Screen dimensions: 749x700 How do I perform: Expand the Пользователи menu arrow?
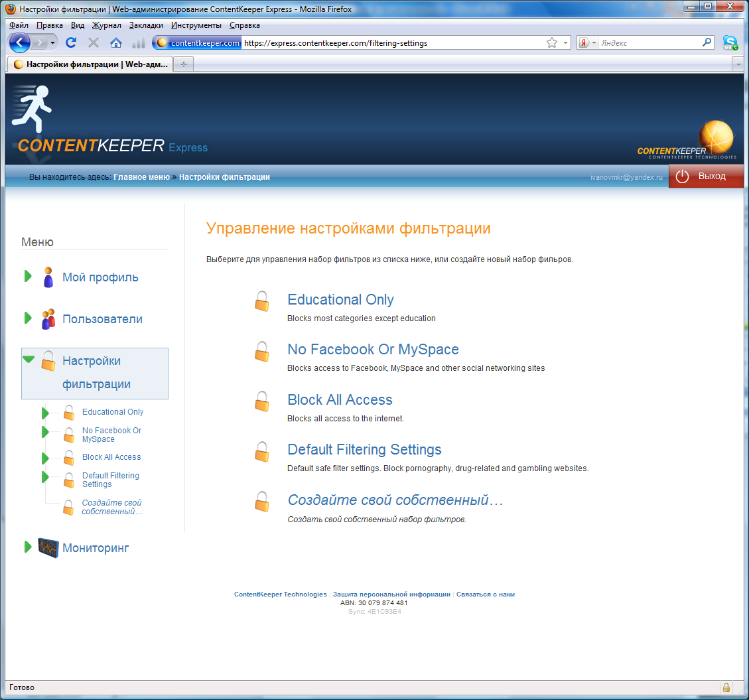coord(28,318)
